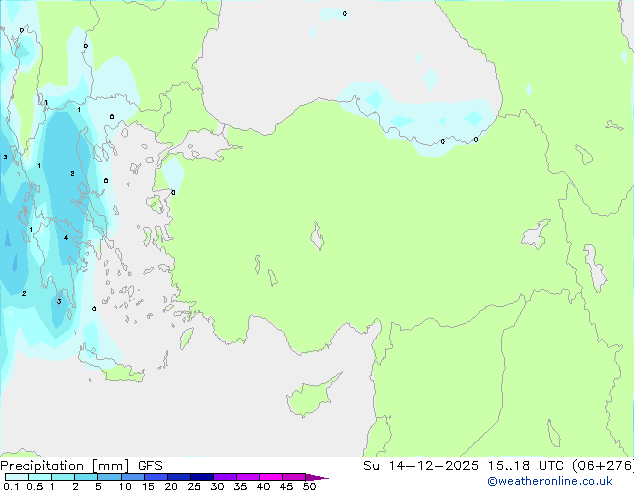Choose the 25–30 mm navy legend swatch

201,477
